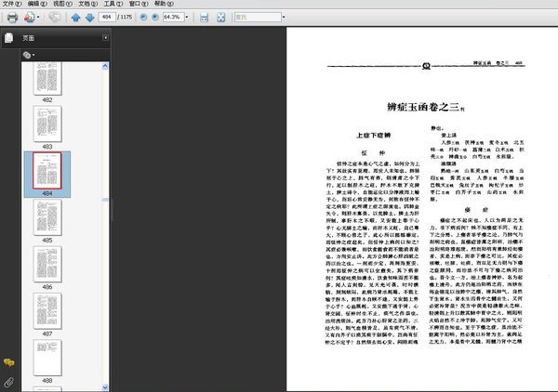Click the greyed-out email/share toolbar icon
This screenshot has width=558, height=392.
(55, 17)
